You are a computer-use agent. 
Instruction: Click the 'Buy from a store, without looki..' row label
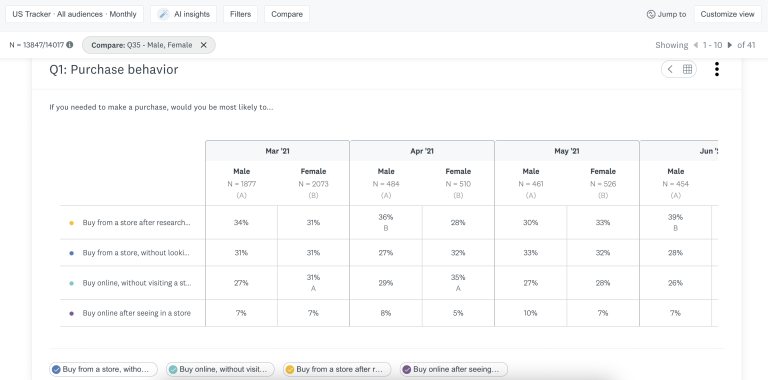coord(136,253)
